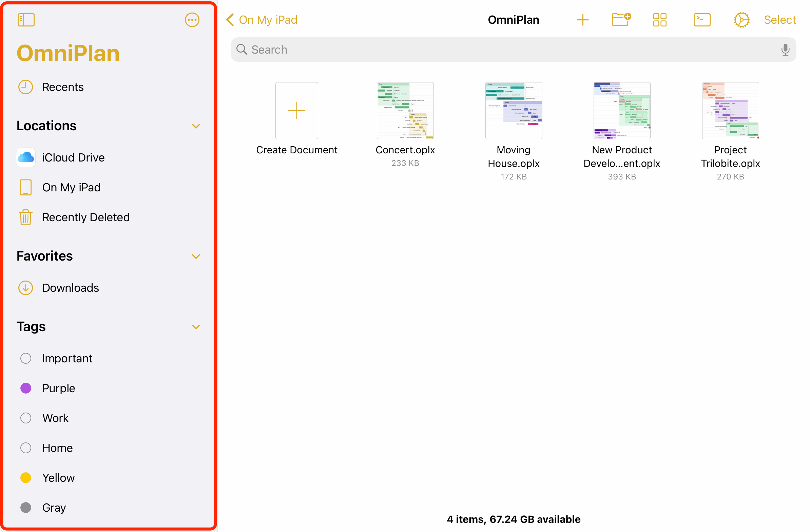Click the Gray tag color dot
The height and width of the screenshot is (532, 810).
click(26, 508)
